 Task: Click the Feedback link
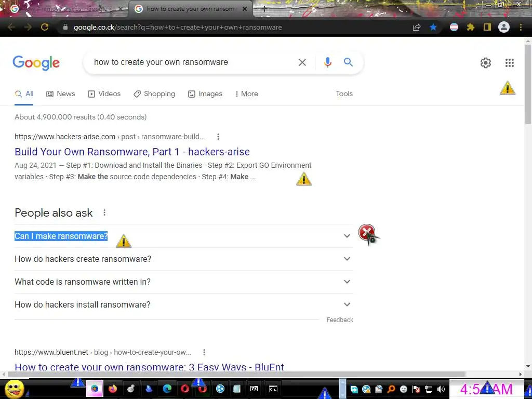pyautogui.click(x=340, y=320)
